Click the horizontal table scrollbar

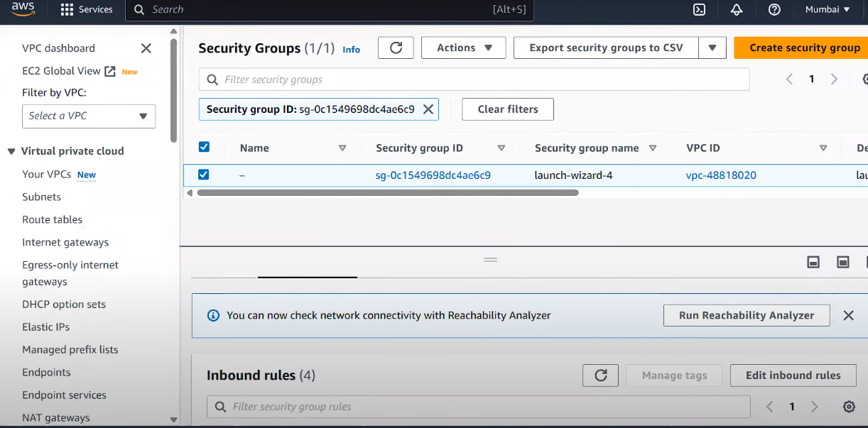click(x=388, y=192)
